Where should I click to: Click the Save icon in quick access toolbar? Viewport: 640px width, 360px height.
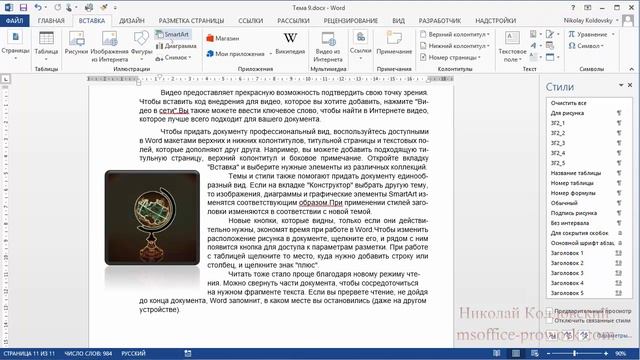point(23,7)
